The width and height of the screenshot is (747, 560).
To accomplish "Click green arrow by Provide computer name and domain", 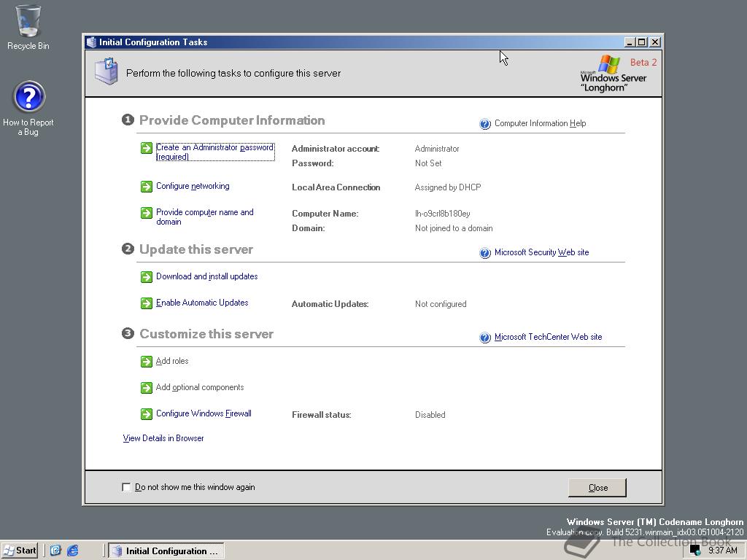I will [146, 213].
